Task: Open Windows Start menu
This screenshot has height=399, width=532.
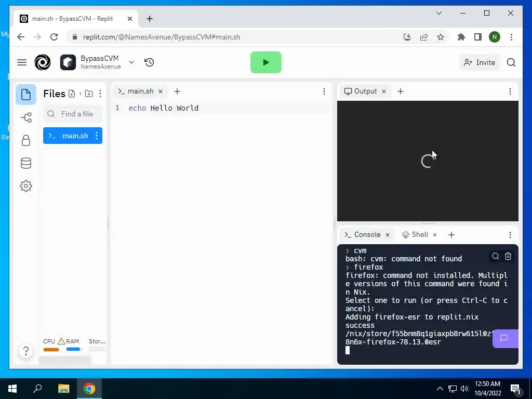Action: [12, 389]
